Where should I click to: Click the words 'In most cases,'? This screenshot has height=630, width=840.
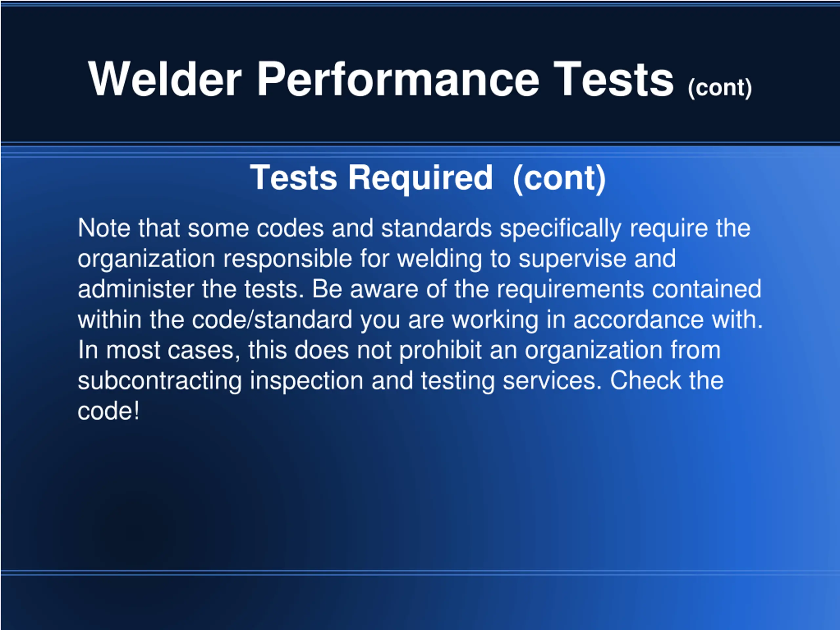click(159, 350)
